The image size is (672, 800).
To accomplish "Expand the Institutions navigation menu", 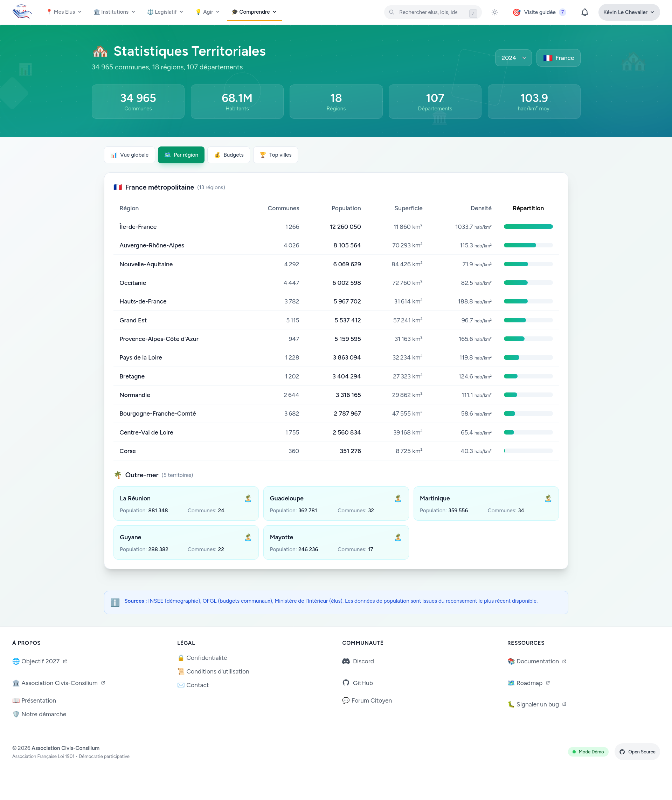I will [114, 12].
